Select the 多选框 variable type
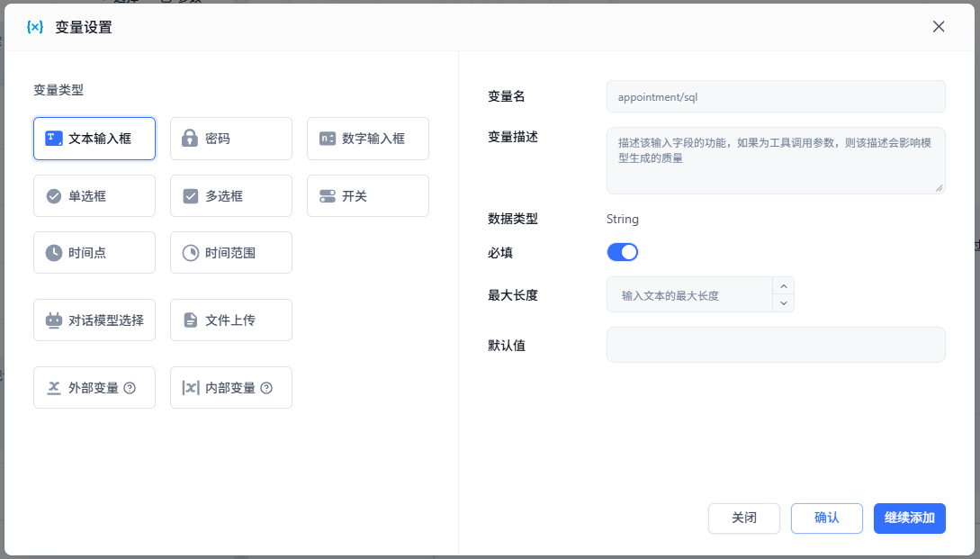Viewport: 980px width, 559px height. click(230, 196)
